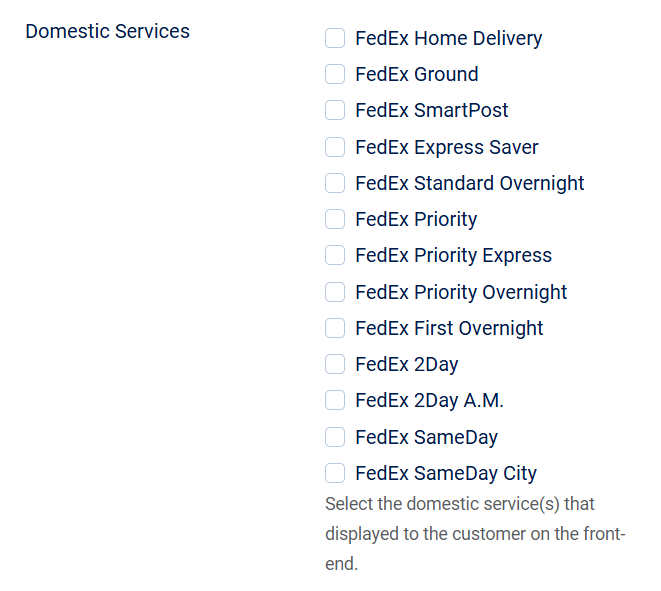Image resolution: width=661 pixels, height=591 pixels.
Task: Check the FedEx SameDay City option
Action: click(335, 474)
